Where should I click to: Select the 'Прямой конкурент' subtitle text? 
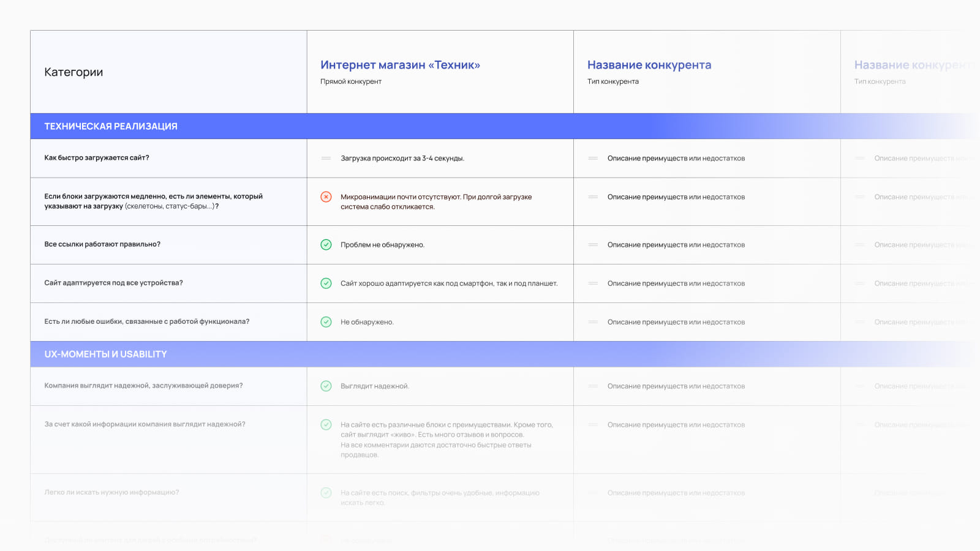[x=351, y=81]
